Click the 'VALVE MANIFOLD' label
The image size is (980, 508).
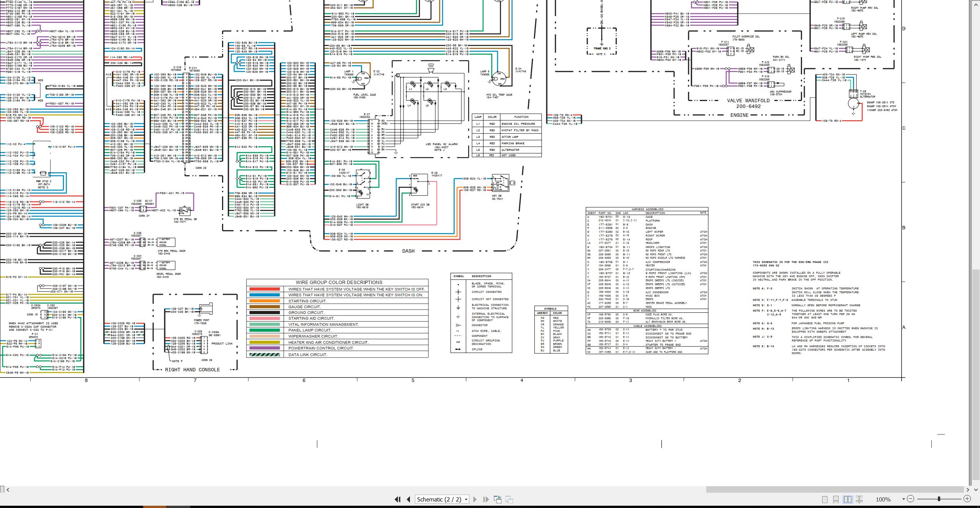748,101
